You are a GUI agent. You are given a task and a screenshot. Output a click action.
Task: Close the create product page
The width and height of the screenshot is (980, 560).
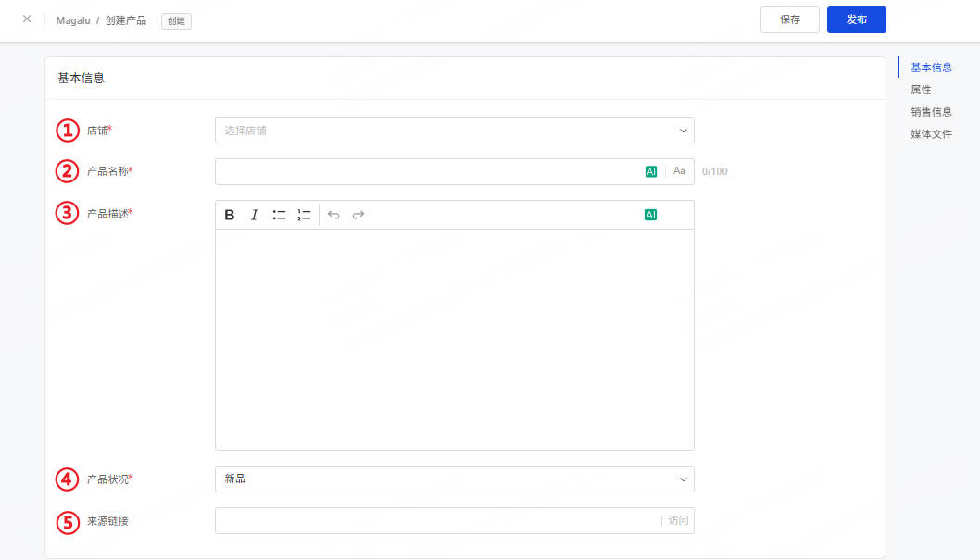click(x=27, y=19)
